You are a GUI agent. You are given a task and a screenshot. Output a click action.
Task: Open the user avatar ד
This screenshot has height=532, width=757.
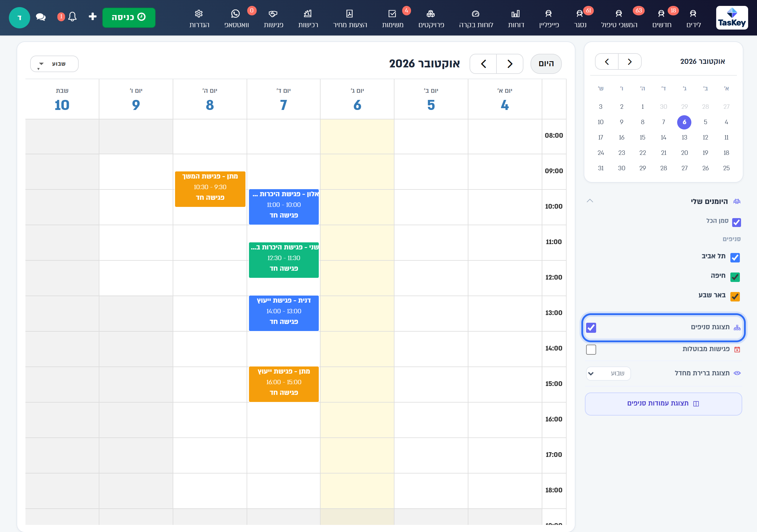[x=20, y=18]
